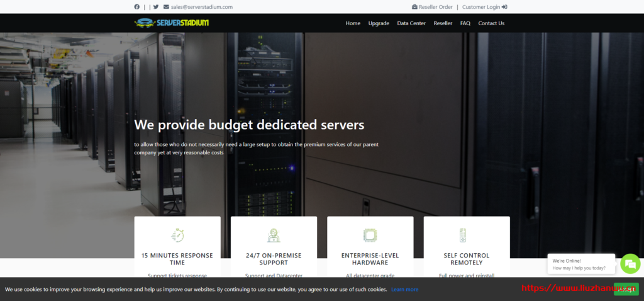The width and height of the screenshot is (644, 301).
Task: Go to Contact Us page
Action: (x=491, y=23)
